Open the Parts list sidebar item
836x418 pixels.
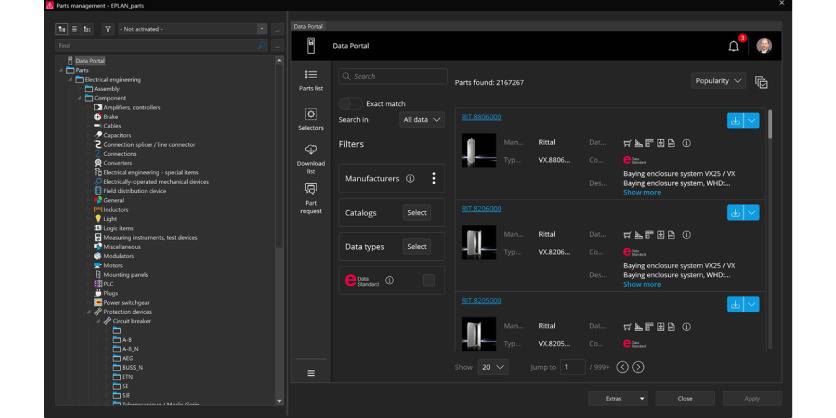[311, 80]
